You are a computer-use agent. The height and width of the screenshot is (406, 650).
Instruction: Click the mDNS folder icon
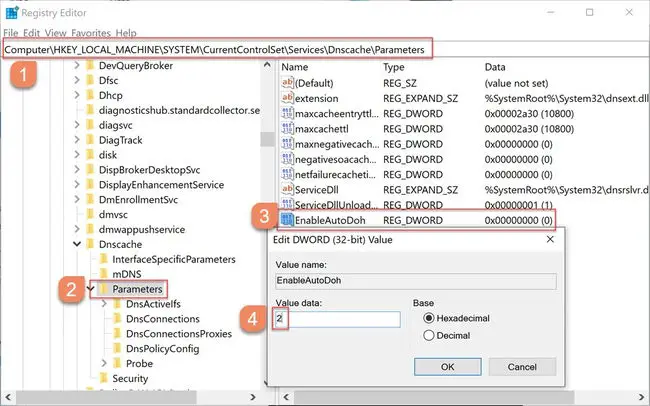coord(104,274)
